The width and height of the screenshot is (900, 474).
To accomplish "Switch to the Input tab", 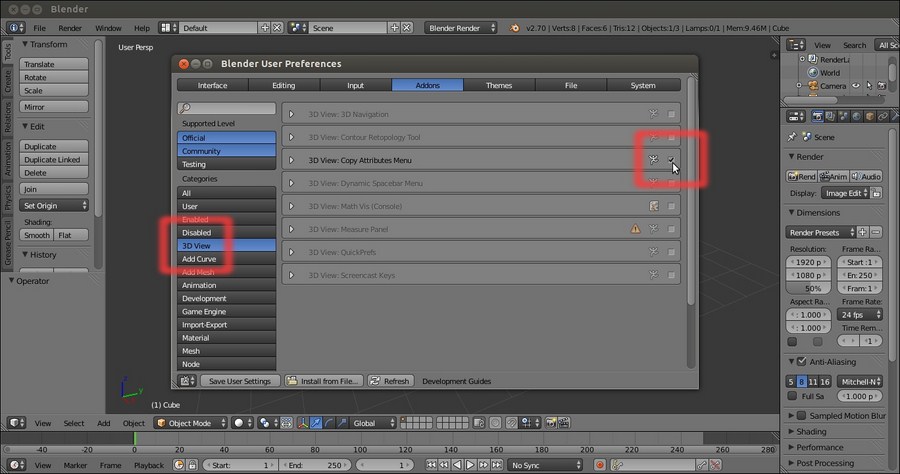I will [355, 85].
